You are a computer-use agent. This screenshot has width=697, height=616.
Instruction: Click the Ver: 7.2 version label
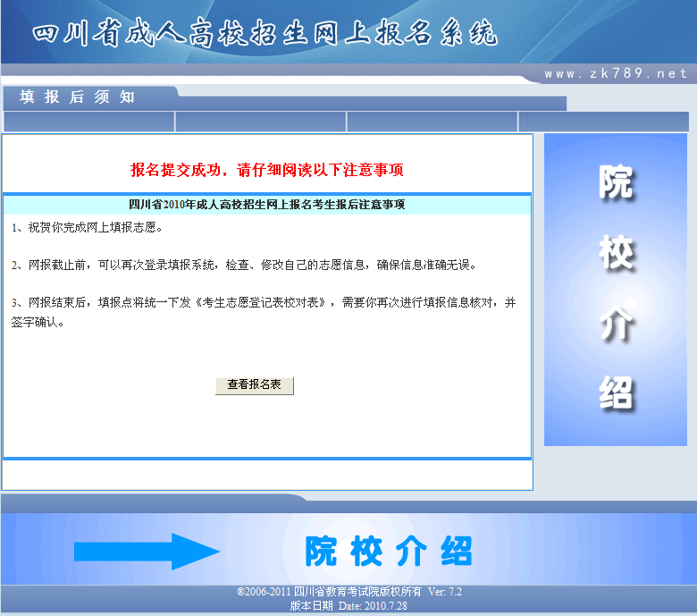pos(445,592)
